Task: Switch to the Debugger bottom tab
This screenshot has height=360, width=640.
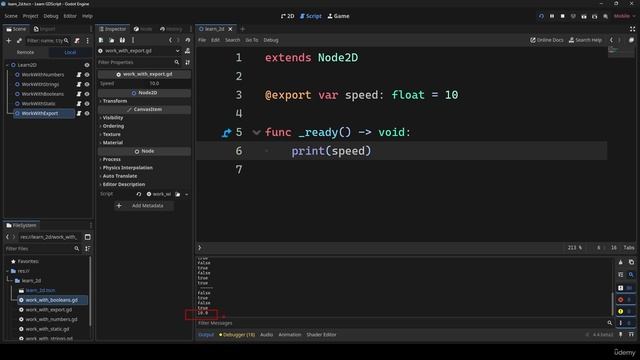Action: [237, 335]
